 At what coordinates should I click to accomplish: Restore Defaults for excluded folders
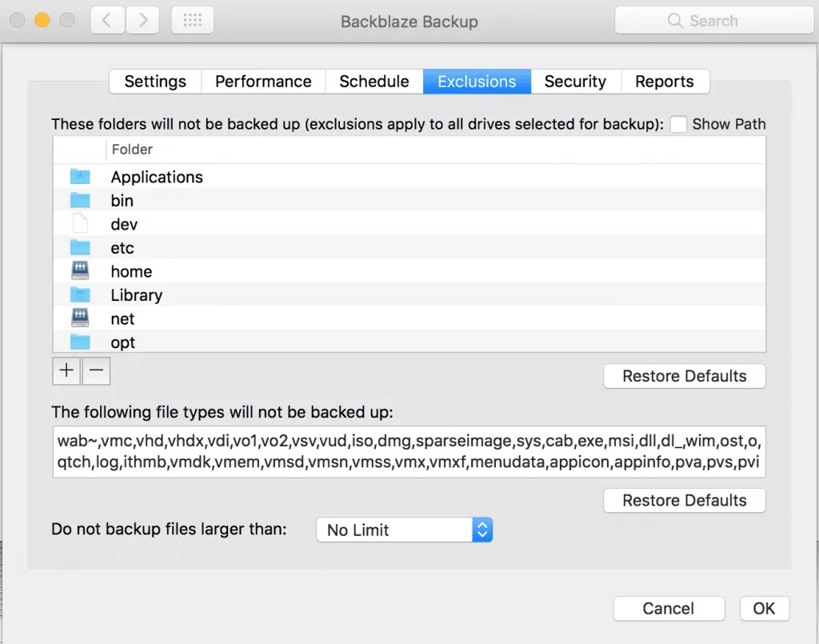685,376
